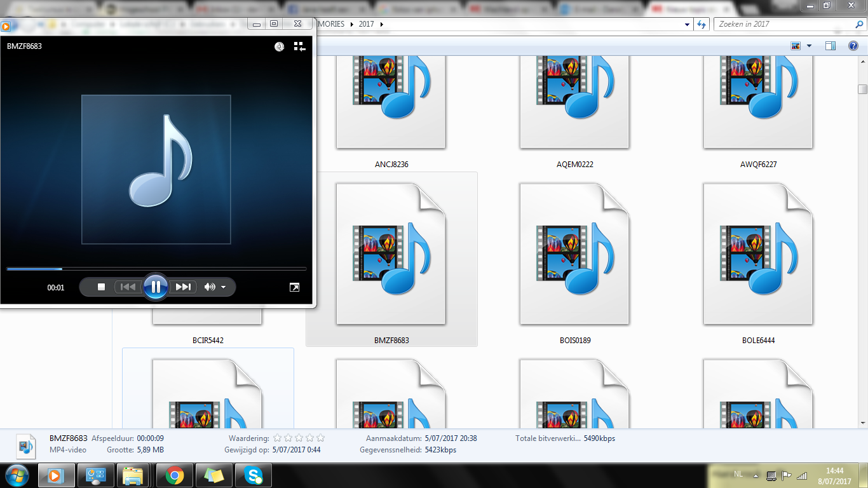Click the Action Center flag icon
Viewport: 868px width, 488px height.
(x=786, y=475)
